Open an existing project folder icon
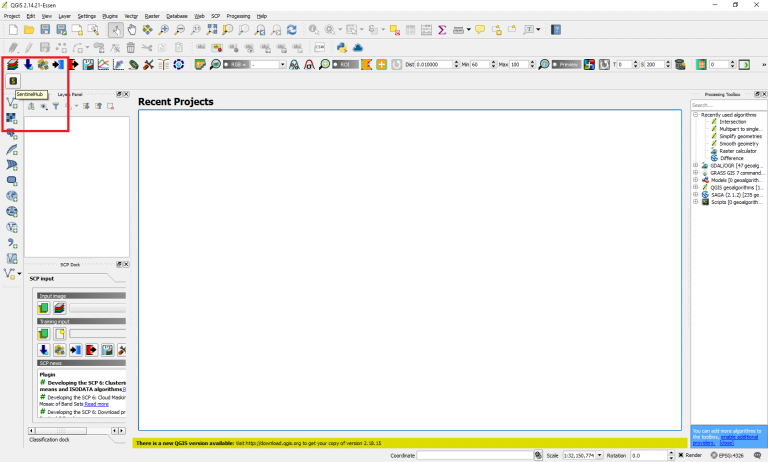Viewport: 768px width, 462px height. [29, 30]
